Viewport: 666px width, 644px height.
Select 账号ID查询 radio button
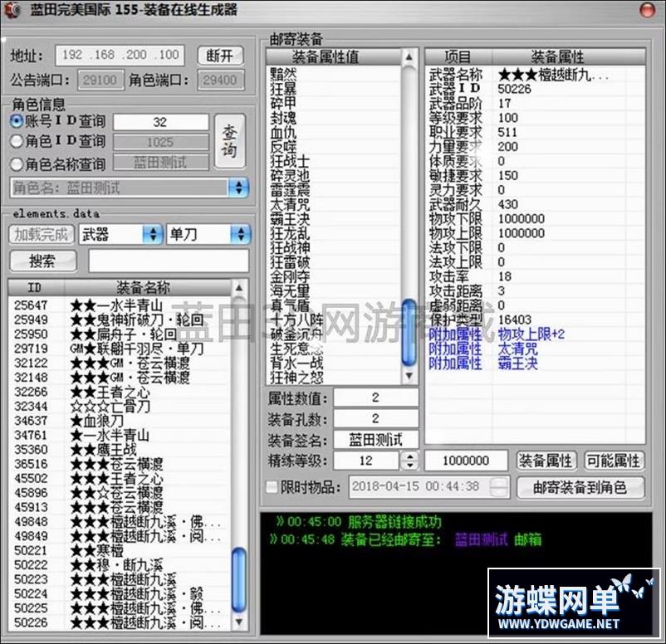17,121
